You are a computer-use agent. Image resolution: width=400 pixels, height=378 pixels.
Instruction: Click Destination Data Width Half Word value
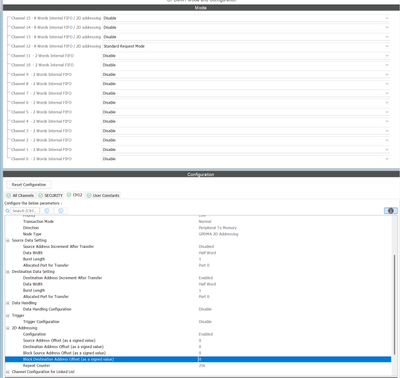coord(207,284)
